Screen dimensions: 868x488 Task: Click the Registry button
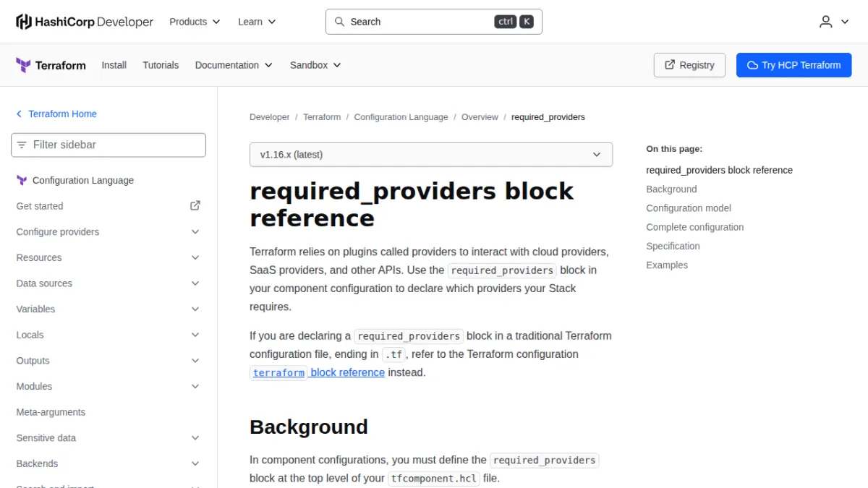[689, 65]
